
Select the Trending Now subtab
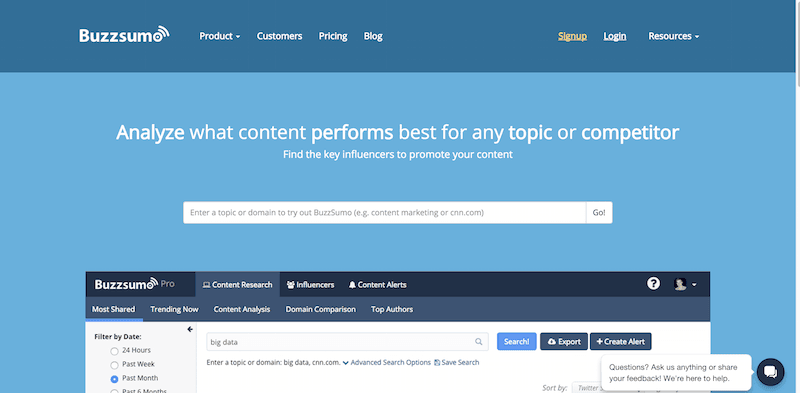174,309
